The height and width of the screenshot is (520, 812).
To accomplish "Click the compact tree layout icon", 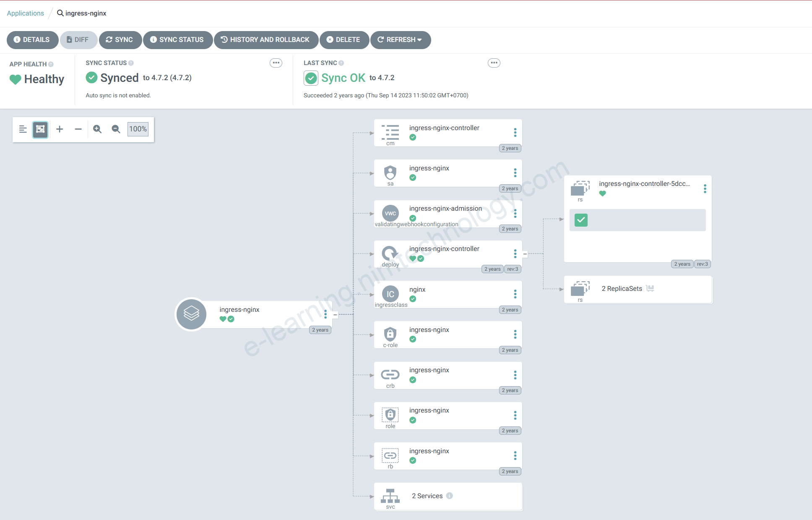I will pyautogui.click(x=23, y=129).
